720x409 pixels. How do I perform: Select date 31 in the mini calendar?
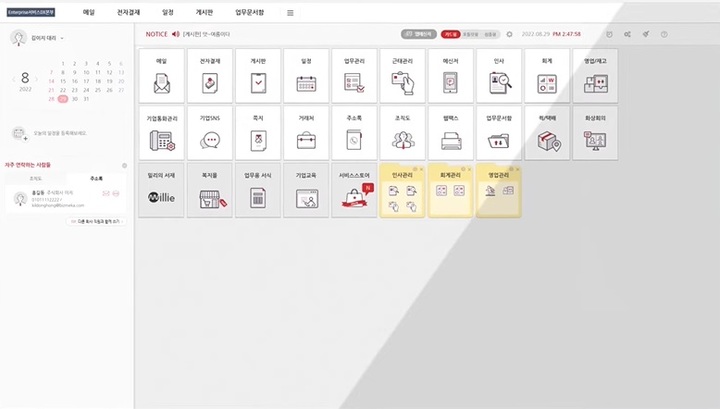click(x=86, y=99)
